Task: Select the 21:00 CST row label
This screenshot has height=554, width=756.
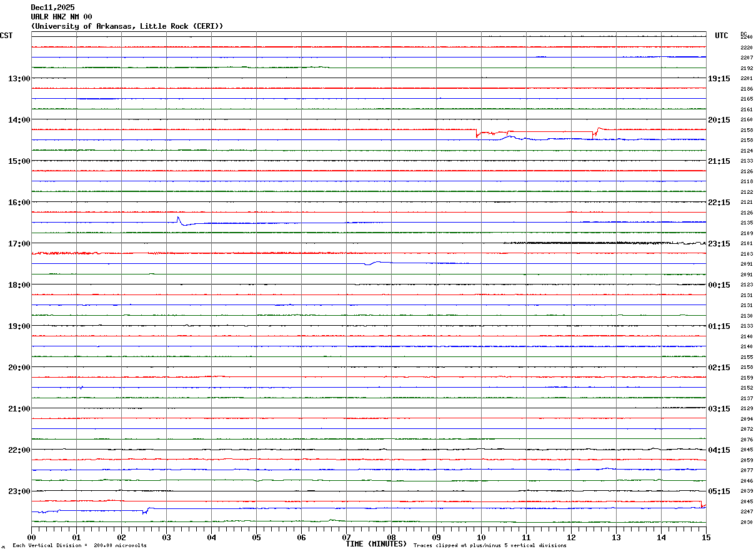Action: 19,408
